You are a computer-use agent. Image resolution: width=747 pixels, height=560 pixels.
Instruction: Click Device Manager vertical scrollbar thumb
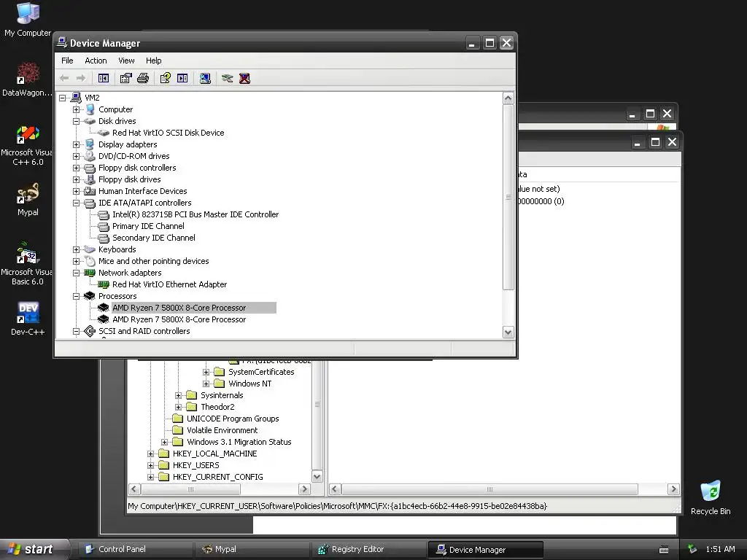(508, 197)
